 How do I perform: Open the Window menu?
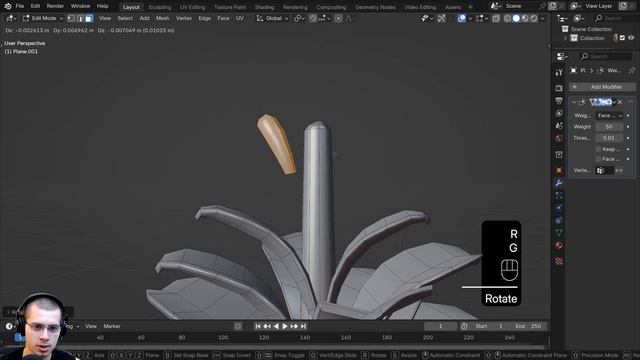(80, 6)
